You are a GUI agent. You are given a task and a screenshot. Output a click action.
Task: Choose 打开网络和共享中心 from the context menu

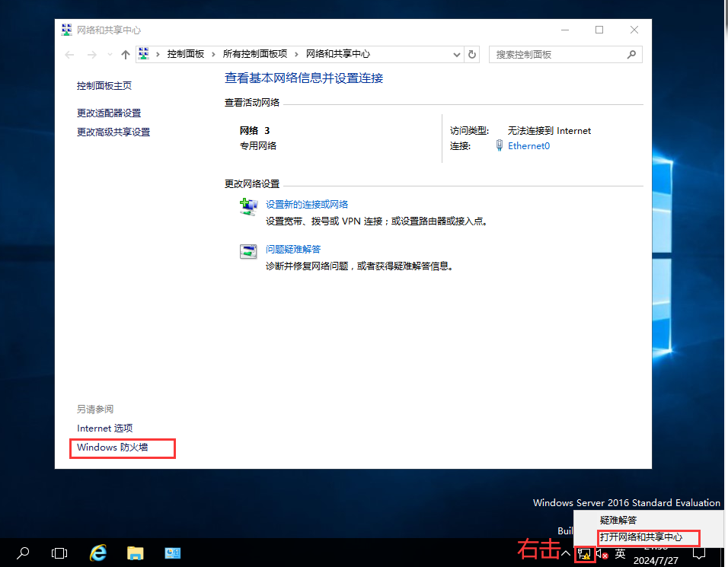[641, 537]
